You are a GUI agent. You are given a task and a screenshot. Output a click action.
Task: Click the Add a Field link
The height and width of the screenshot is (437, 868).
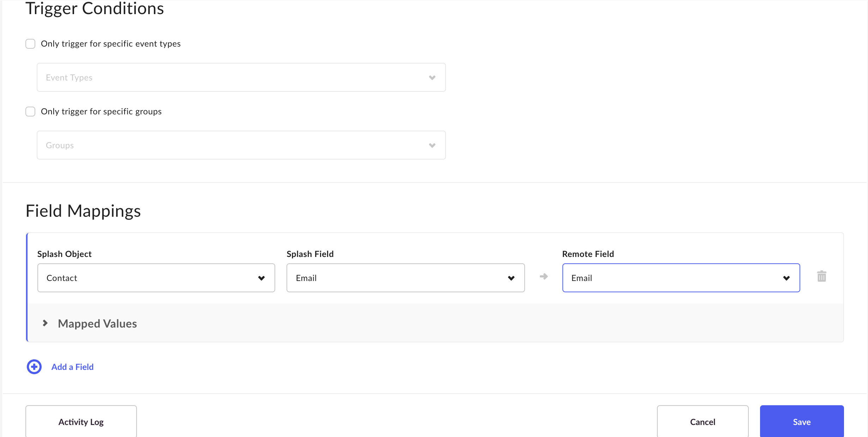72,367
